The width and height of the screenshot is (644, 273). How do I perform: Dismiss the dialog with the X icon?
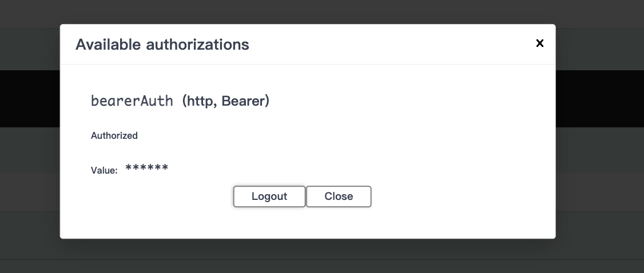click(x=539, y=43)
